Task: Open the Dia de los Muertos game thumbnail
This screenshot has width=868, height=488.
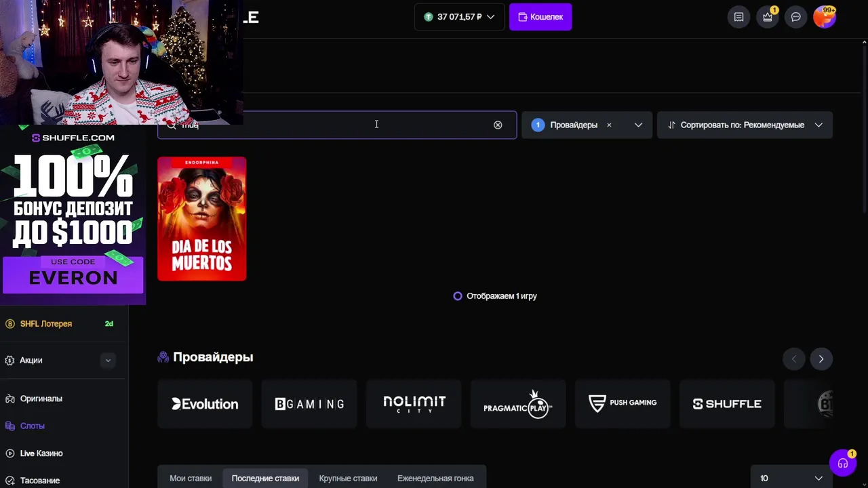Action: coord(202,219)
